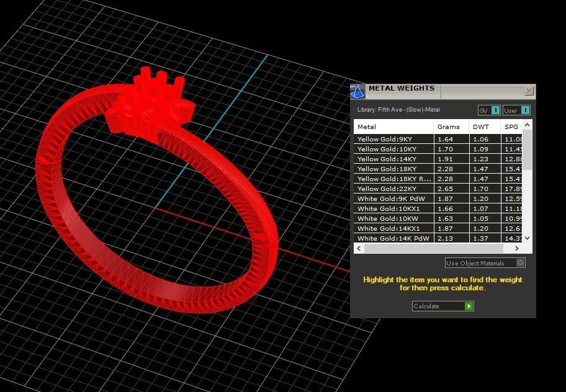Viewport: 566px width, 392px height.
Task: Select the White Gold:10KX1 row
Action: pyautogui.click(x=438, y=208)
